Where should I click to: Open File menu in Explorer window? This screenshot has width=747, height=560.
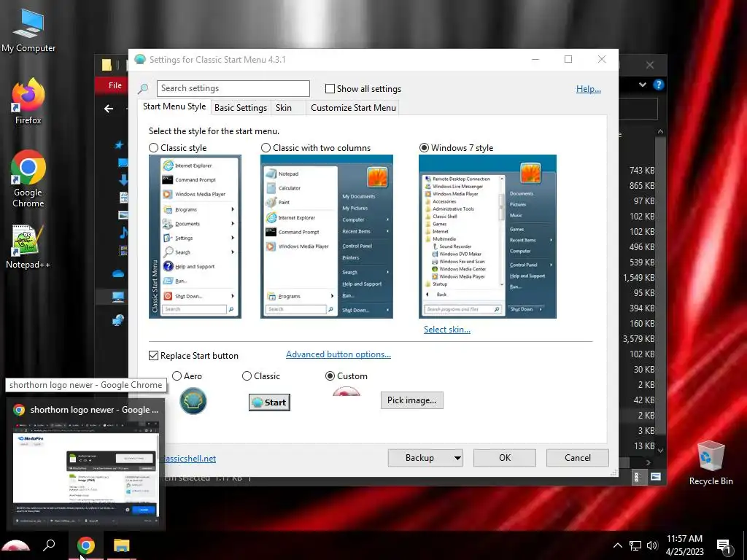click(115, 85)
